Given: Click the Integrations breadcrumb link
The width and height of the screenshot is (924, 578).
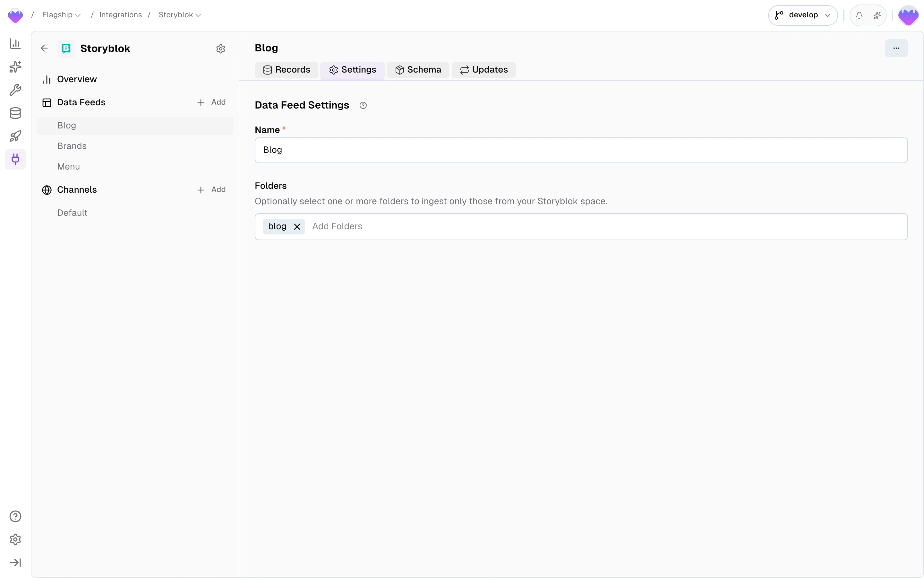Looking at the screenshot, I should click(121, 15).
